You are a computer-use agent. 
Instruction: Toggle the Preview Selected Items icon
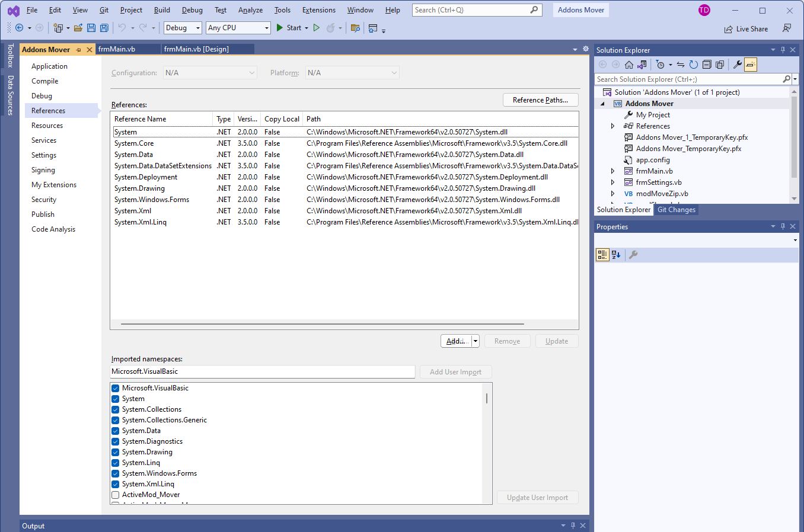click(751, 65)
